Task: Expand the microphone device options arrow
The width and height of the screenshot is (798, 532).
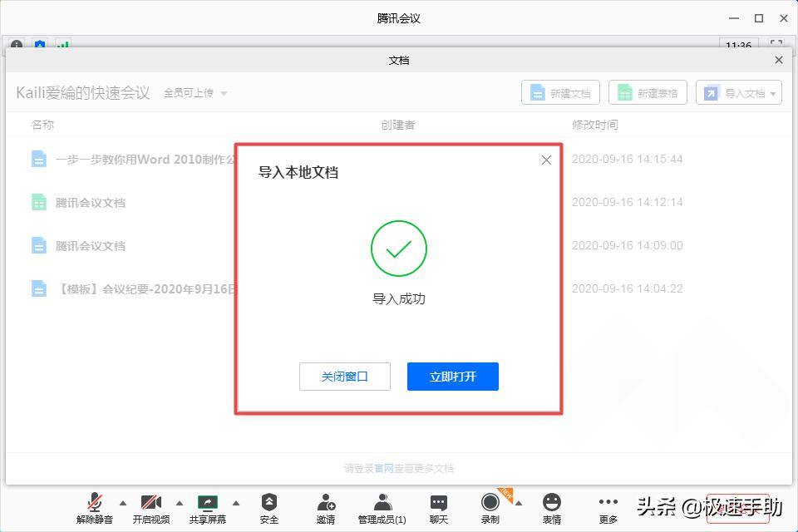Action: coord(123,504)
